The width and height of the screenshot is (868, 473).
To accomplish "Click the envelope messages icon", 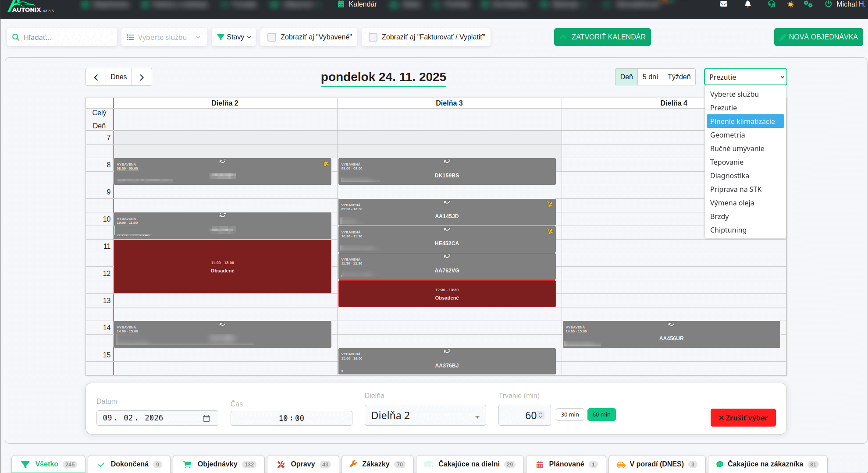I will [724, 4].
